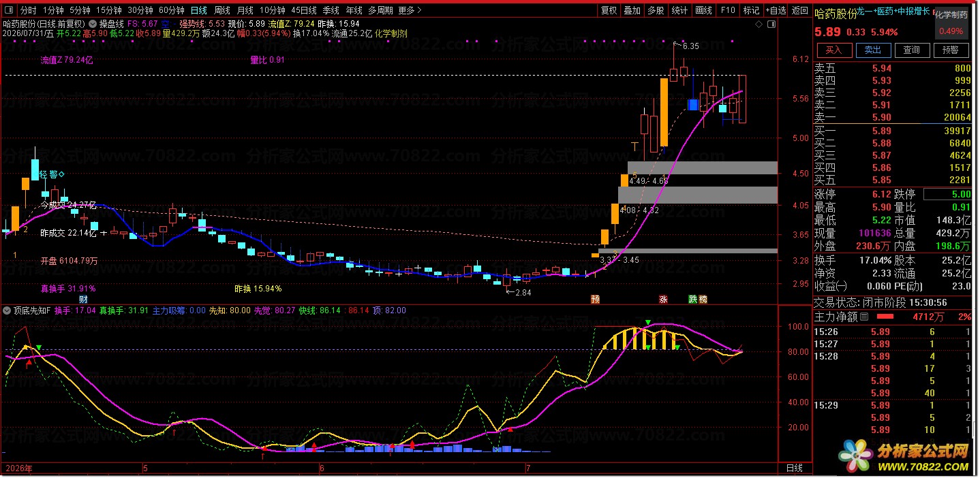Switch to 月线 period
The height and width of the screenshot is (478, 980).
point(245,10)
